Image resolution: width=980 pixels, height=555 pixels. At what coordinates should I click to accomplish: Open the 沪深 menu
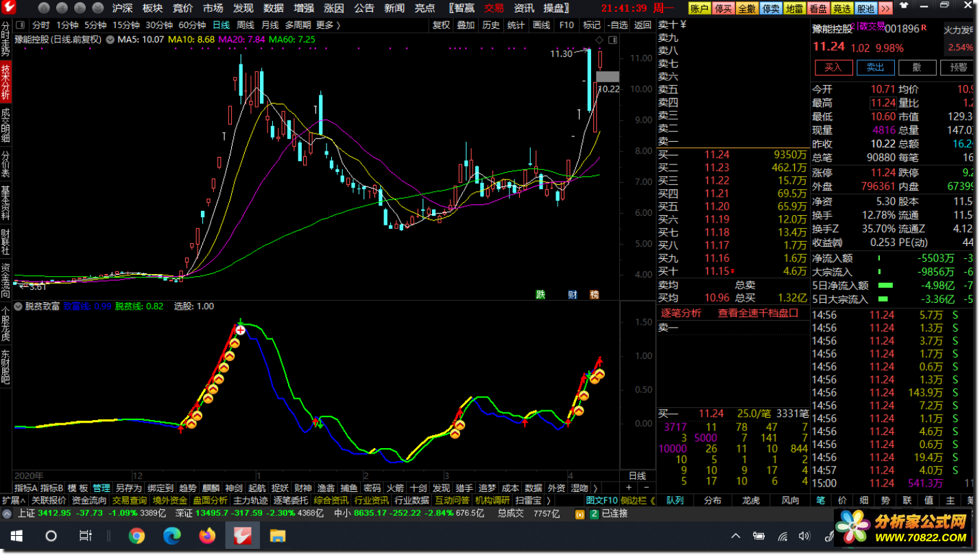[122, 8]
